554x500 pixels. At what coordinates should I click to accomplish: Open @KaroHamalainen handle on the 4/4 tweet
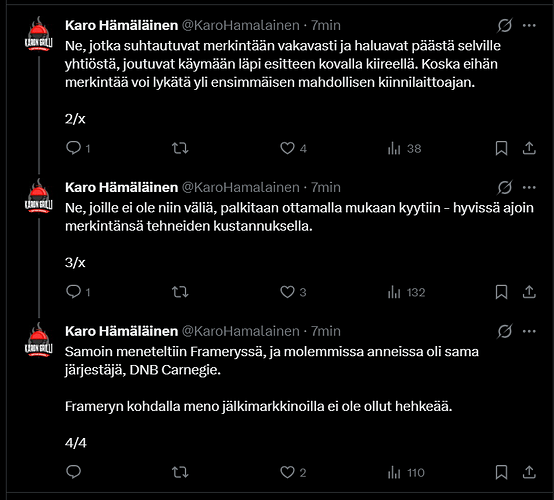[x=240, y=331]
